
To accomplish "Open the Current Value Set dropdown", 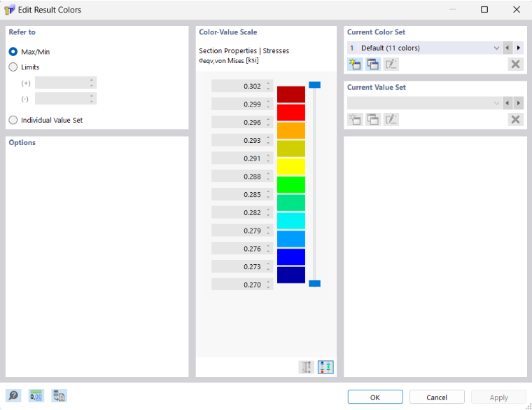I will [424, 103].
